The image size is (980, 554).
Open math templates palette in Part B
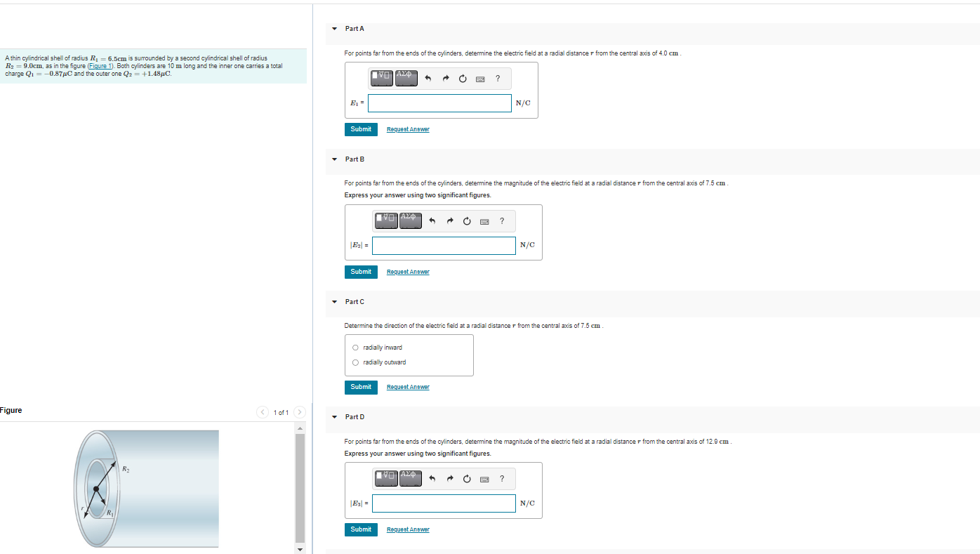click(x=386, y=220)
